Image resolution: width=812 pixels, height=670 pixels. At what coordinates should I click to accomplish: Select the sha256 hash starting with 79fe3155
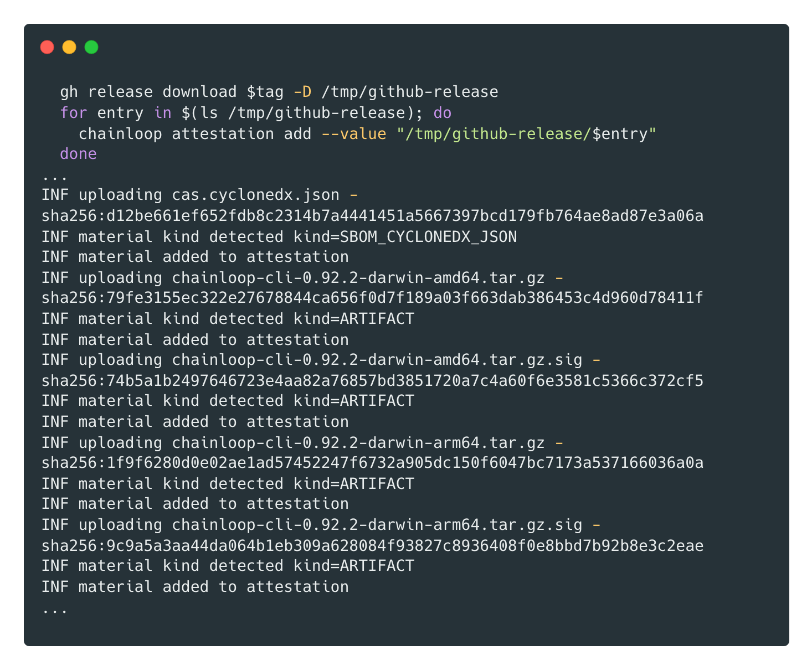click(372, 298)
